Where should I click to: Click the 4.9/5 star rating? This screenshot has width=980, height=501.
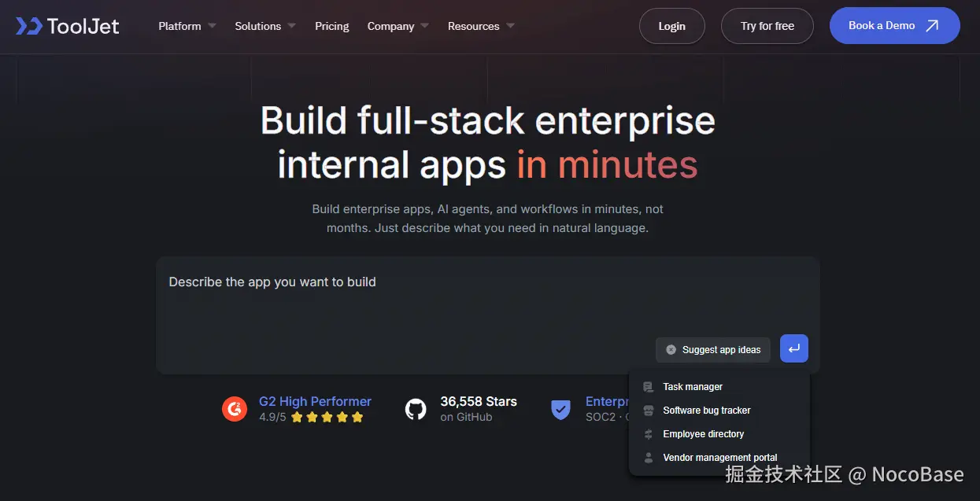tap(311, 418)
